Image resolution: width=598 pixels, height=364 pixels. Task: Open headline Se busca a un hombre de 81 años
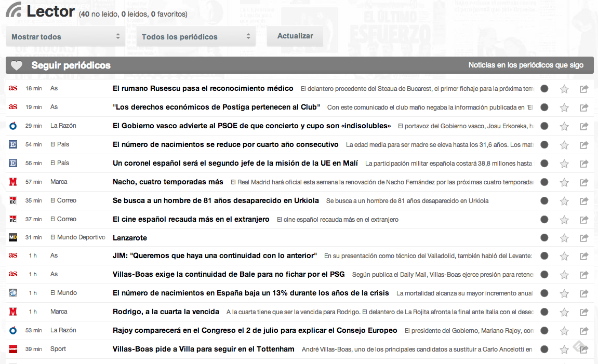(216, 200)
